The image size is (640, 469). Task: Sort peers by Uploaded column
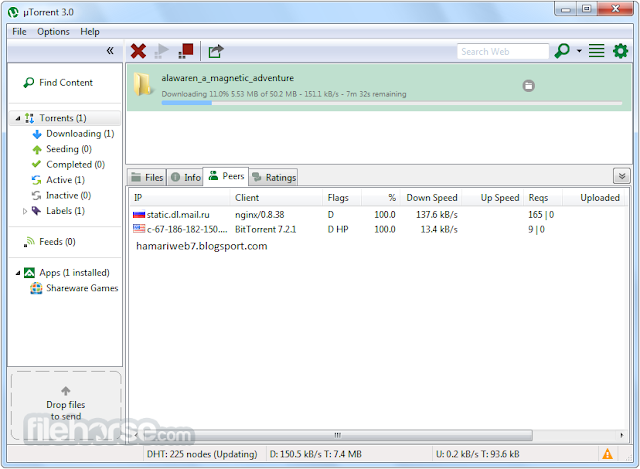point(593,198)
